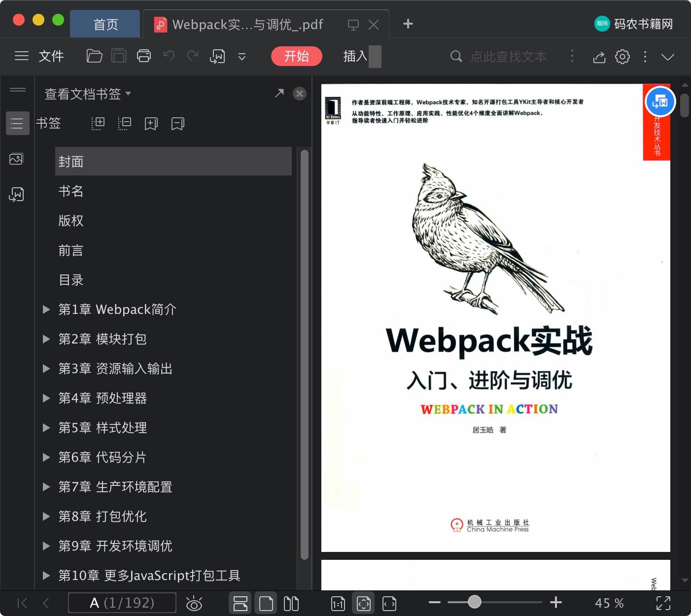Image resolution: width=691 pixels, height=616 pixels.
Task: Click the convert PDF to Word icon
Action: pos(217,56)
